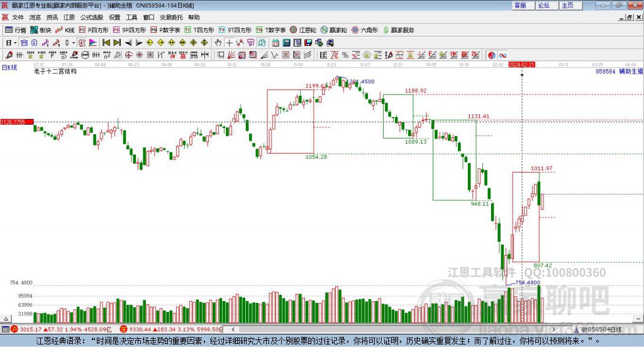
Task: Click the volume panel up-triangle button
Action: [x=6, y=319]
